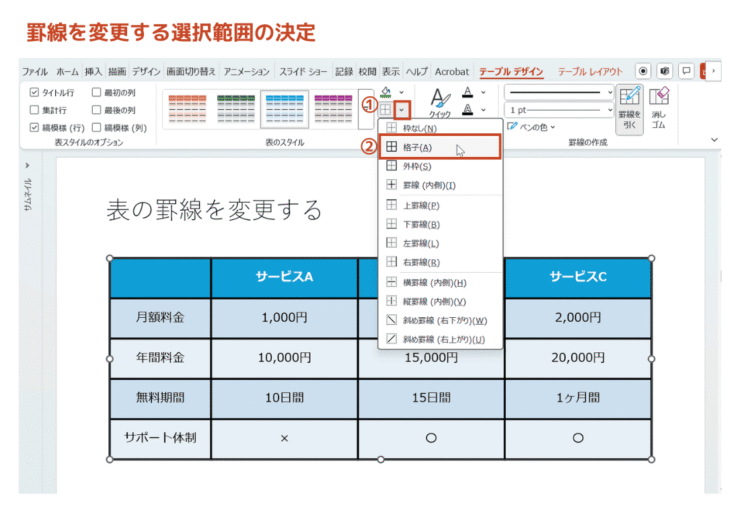The width and height of the screenshot is (740, 505).
Task: Open the ペンの色 pen color dropdown
Action: click(531, 127)
